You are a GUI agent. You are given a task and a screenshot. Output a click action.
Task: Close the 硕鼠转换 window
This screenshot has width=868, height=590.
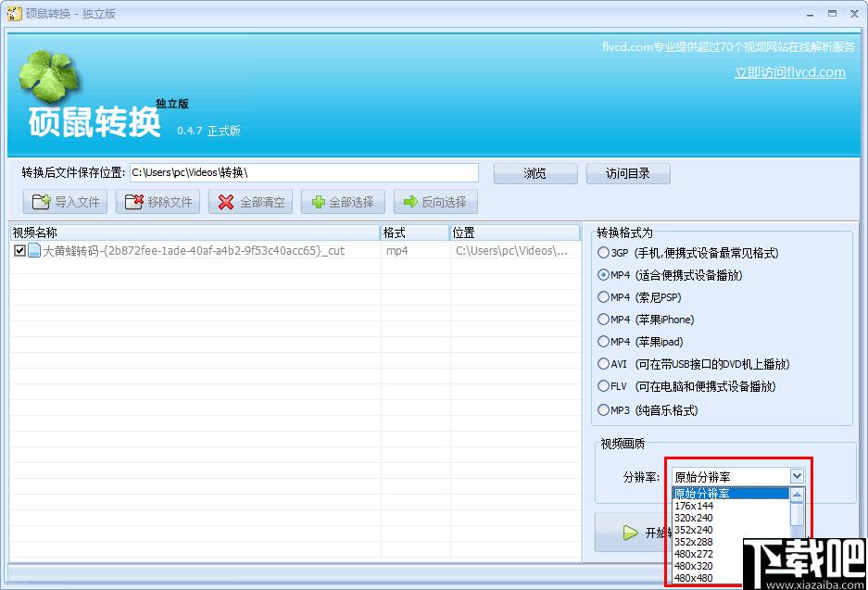click(854, 14)
